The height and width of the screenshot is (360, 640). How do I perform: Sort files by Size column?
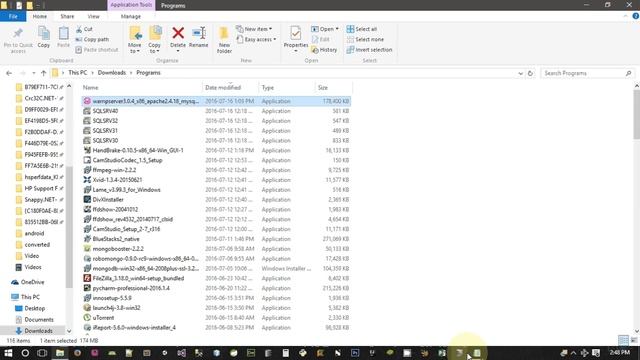click(333, 88)
